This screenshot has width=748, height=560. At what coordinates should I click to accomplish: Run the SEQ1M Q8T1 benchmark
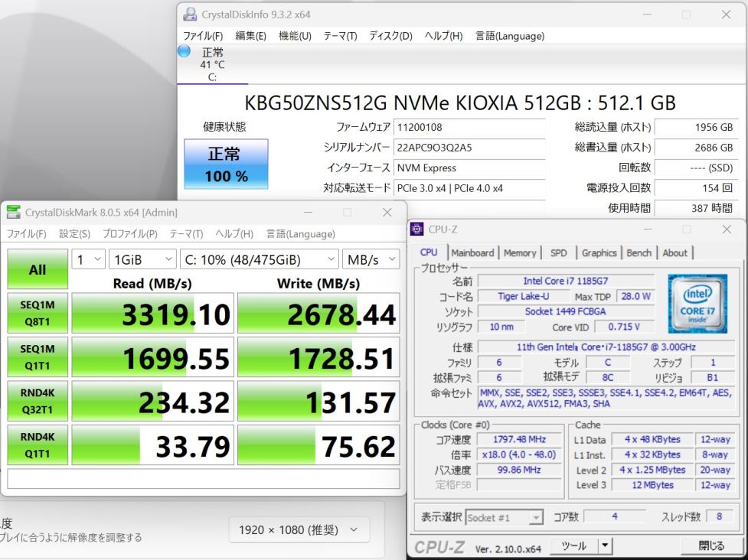(38, 314)
